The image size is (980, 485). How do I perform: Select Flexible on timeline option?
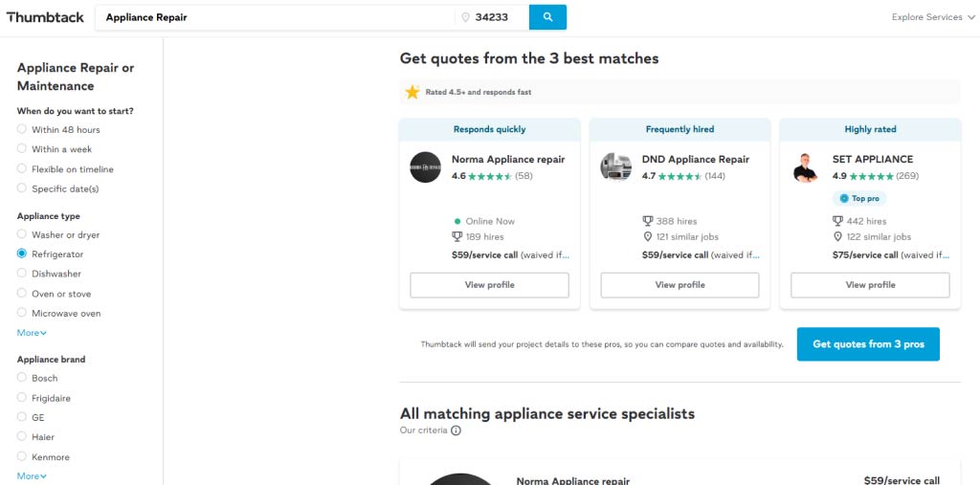point(22,168)
